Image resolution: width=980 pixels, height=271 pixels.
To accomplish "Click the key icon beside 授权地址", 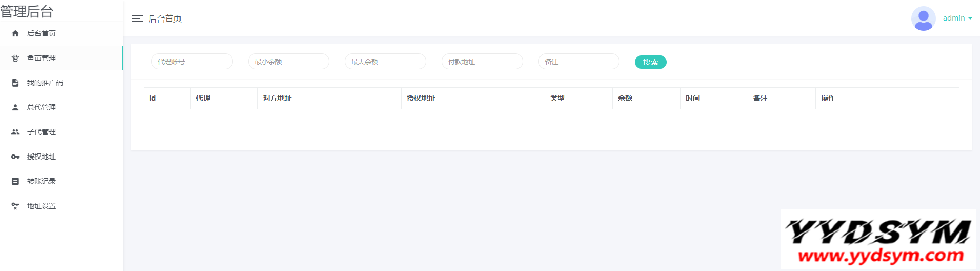I will [15, 157].
